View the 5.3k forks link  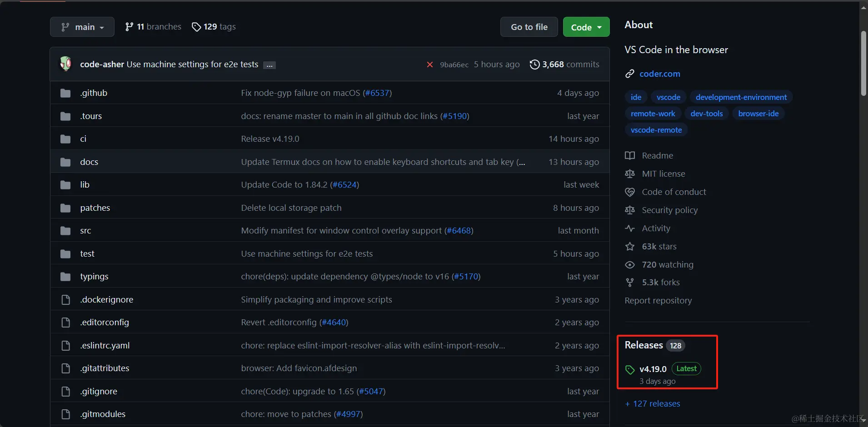pyautogui.click(x=652, y=283)
